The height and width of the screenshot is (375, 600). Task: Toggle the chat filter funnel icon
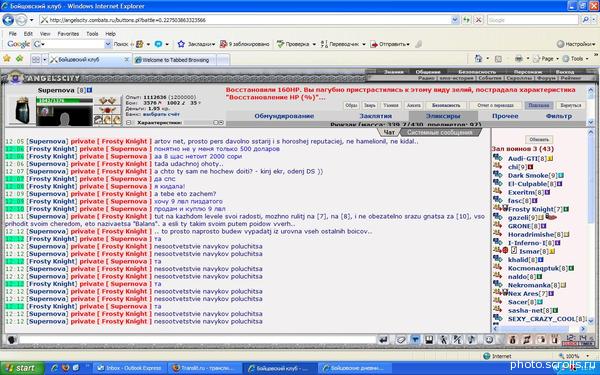click(x=415, y=339)
